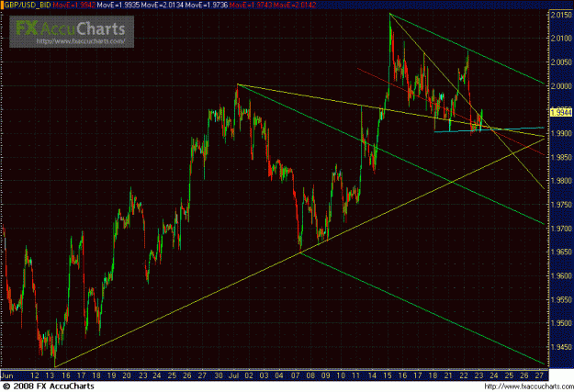Select date 04 on the time axis
Image resolution: width=574 pixels, height=392 pixels.
pyautogui.click(x=279, y=375)
